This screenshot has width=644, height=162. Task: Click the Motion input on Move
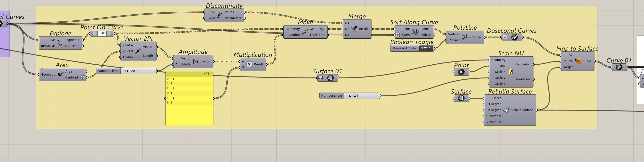(x=294, y=35)
